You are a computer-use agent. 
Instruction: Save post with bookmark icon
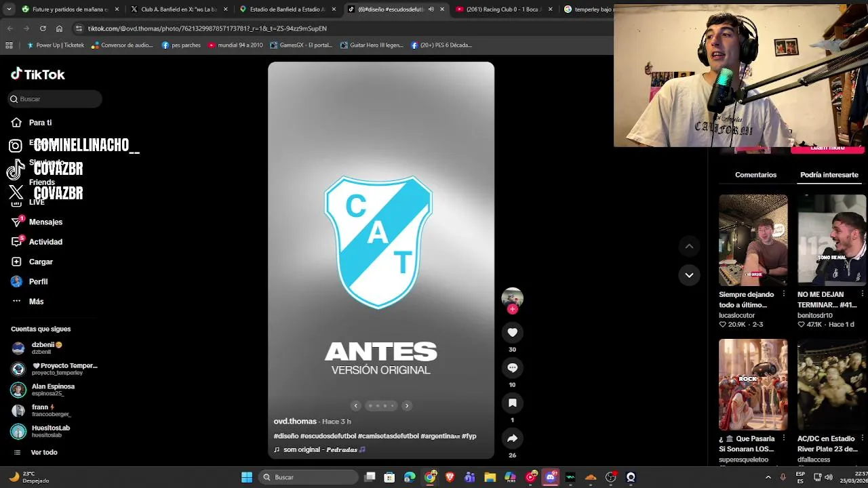(512, 403)
